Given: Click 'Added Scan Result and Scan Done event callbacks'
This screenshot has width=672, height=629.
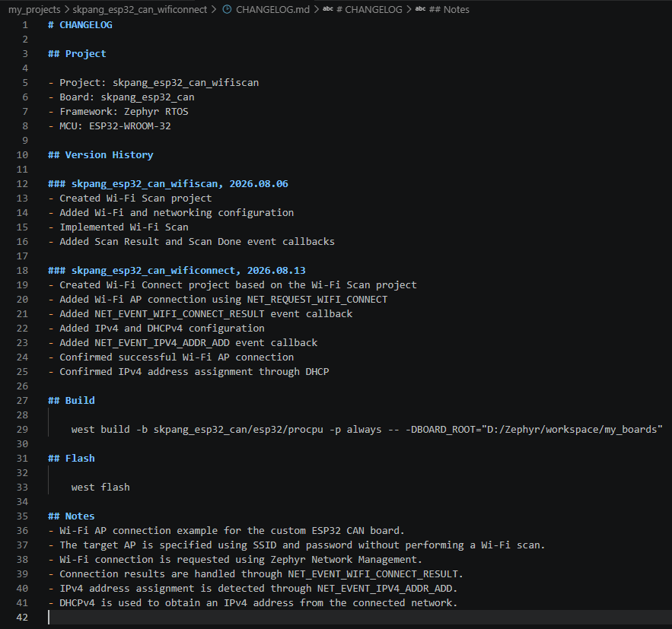Looking at the screenshot, I should tap(192, 242).
